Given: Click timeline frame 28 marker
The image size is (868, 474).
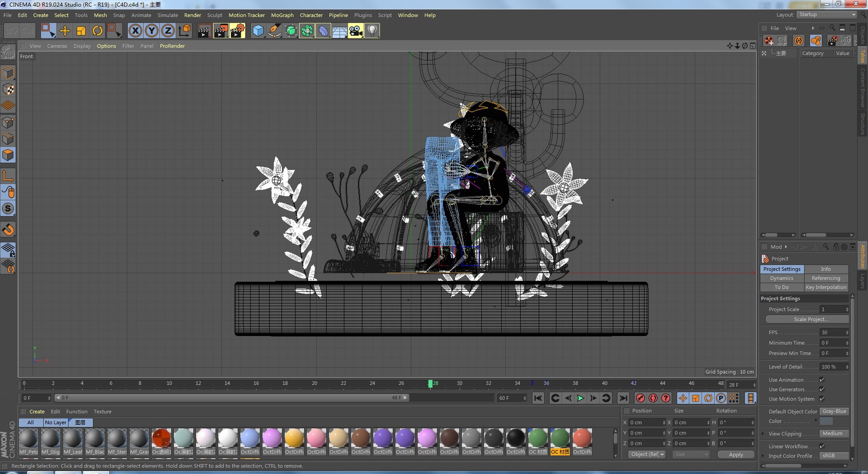Looking at the screenshot, I should [431, 384].
